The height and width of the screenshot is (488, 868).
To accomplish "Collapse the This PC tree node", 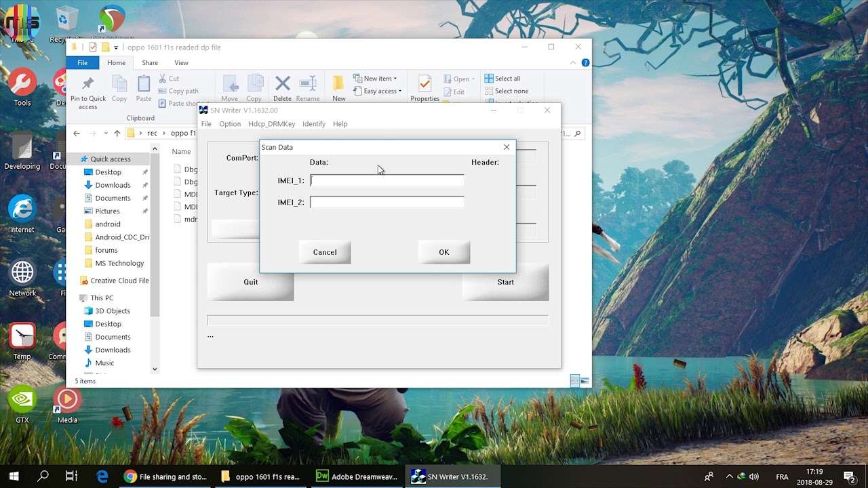I will [74, 298].
